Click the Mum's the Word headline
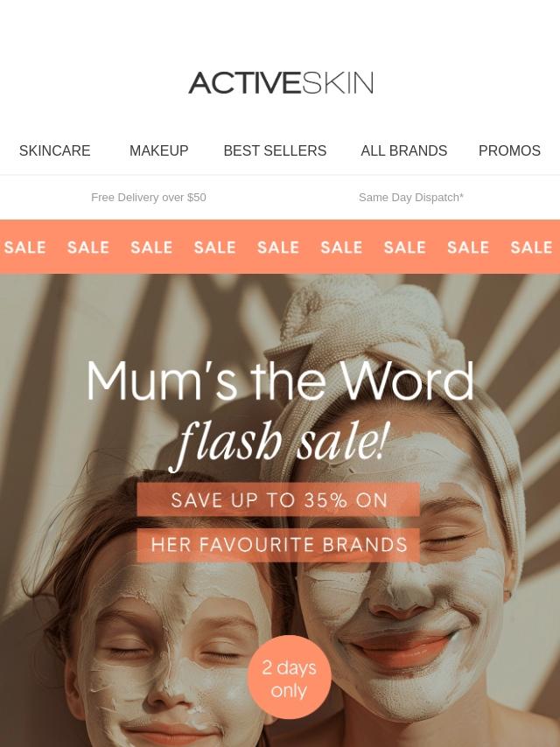 (x=280, y=381)
